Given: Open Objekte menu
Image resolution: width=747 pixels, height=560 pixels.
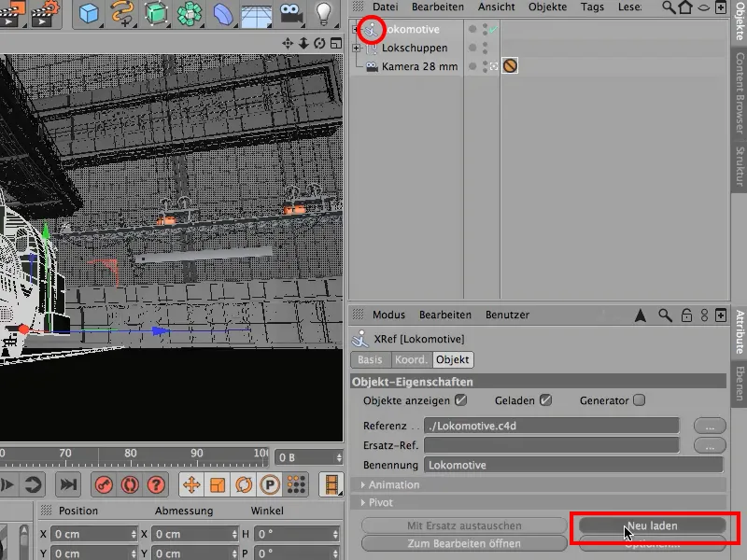Looking at the screenshot, I should click(x=547, y=7).
